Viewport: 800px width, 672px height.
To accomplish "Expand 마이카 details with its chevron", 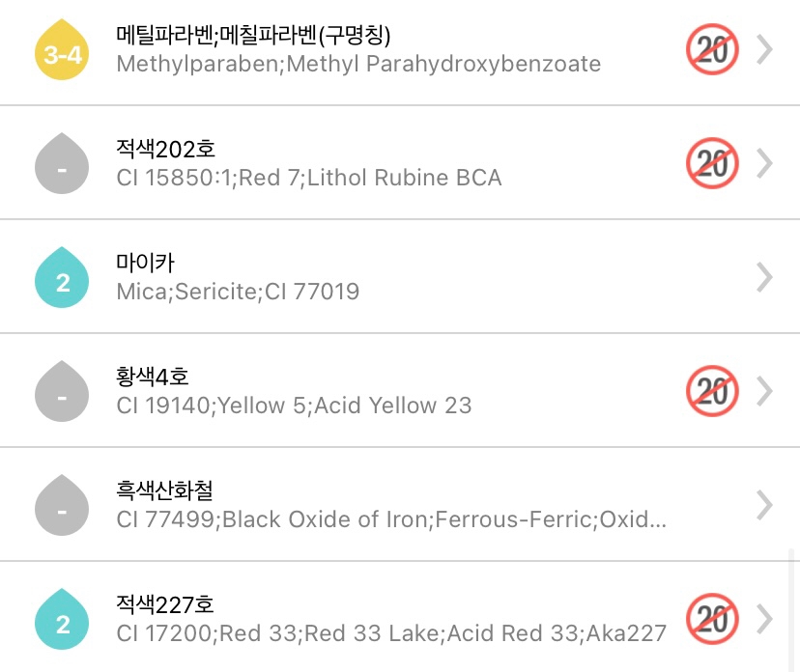I will point(764,278).
